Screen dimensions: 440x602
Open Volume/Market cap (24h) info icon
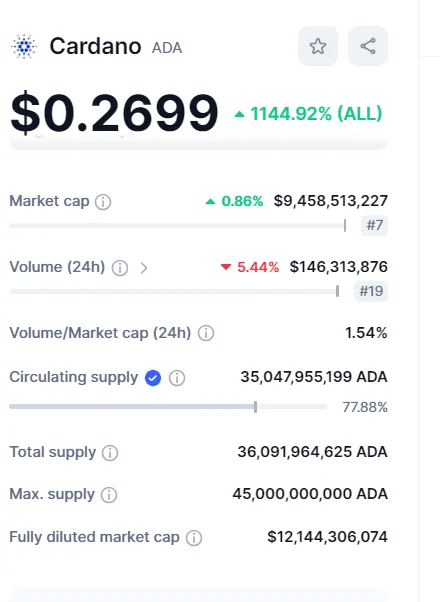(x=206, y=333)
